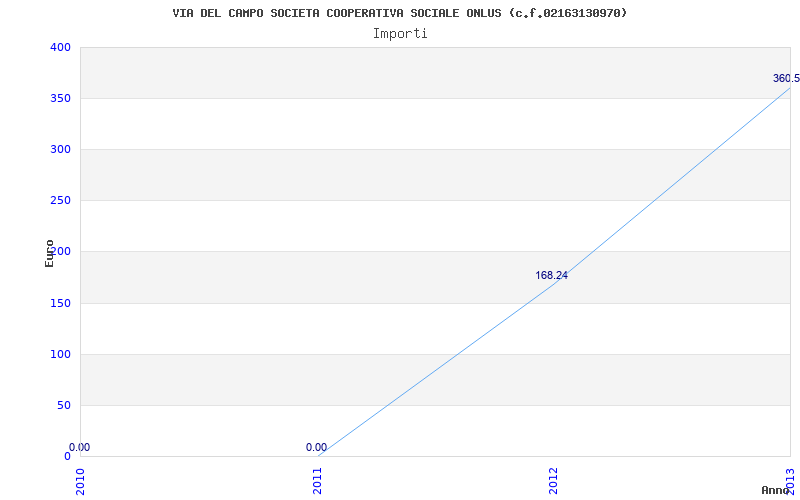The width and height of the screenshot is (800, 500).
Task: Click the 400 y-axis label
Action: coord(60,47)
